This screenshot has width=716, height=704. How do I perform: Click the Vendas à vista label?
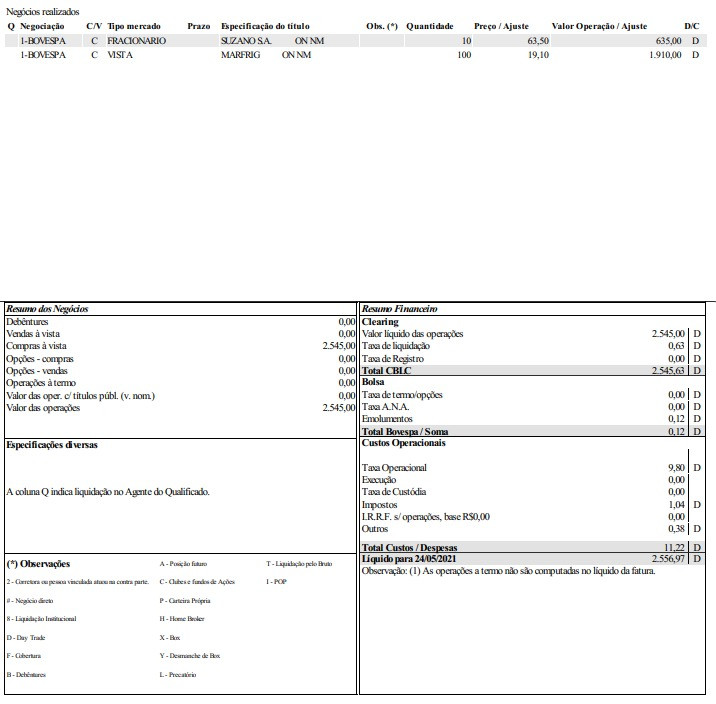(x=33, y=334)
